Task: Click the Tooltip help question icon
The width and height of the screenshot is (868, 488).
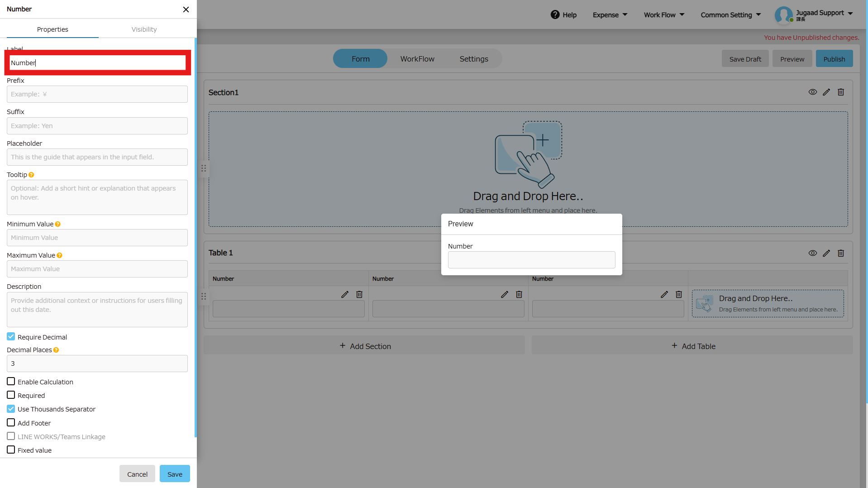Action: [x=31, y=175]
